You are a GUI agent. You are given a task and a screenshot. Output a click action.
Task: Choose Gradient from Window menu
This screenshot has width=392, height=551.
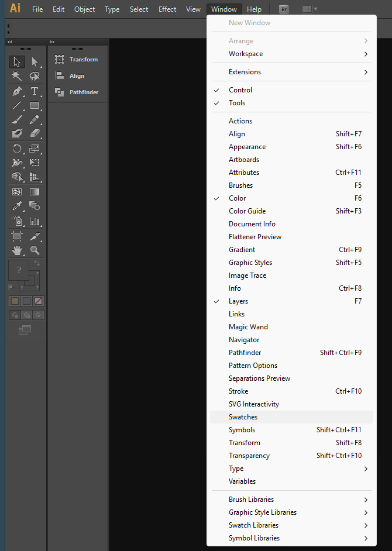(291, 250)
